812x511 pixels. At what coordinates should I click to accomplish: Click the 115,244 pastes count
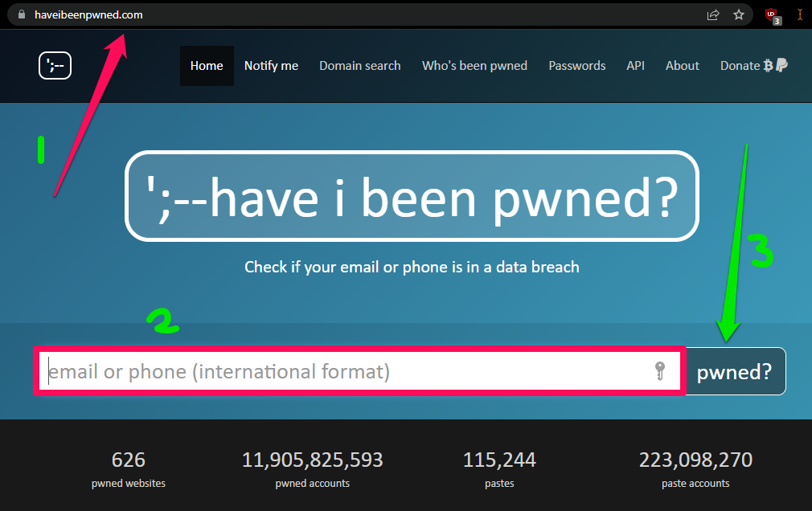pos(499,460)
